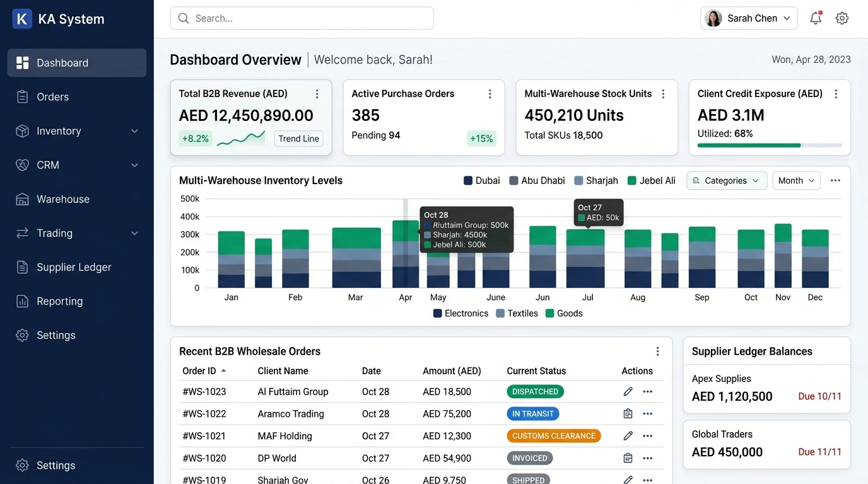This screenshot has height=484, width=868.
Task: Open Sarah Chen user menu
Action: 749,18
